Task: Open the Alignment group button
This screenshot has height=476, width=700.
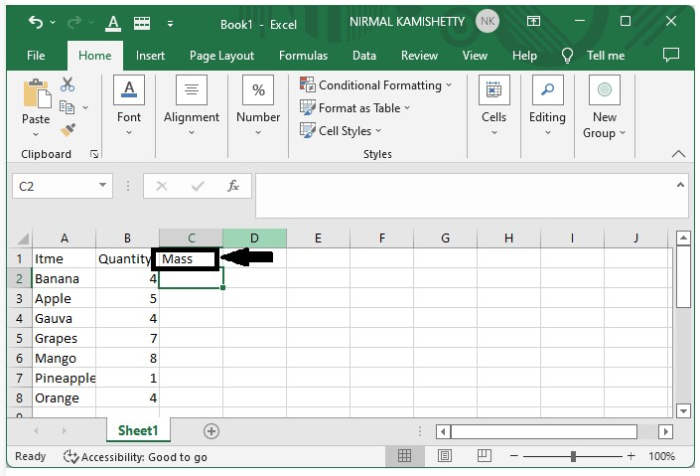Action: [192, 106]
